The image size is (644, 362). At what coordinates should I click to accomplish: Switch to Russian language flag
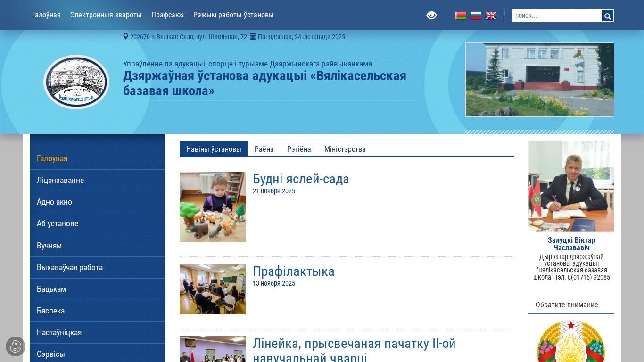(476, 16)
